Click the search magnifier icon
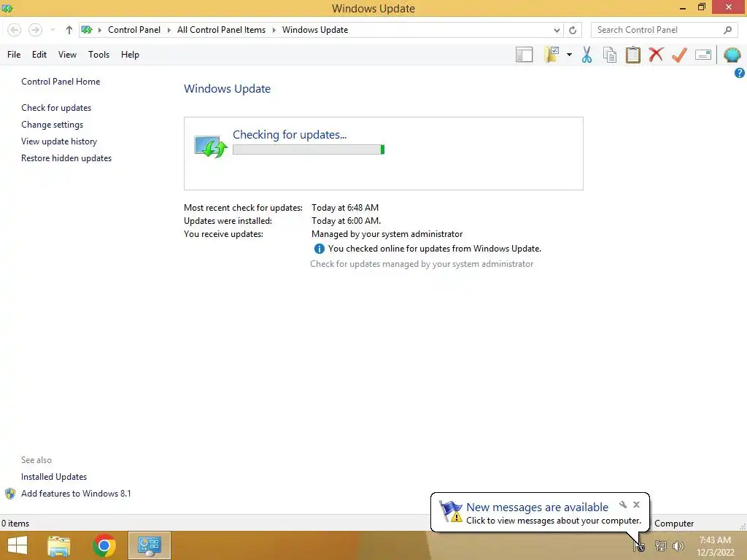The image size is (747, 560). (727, 30)
